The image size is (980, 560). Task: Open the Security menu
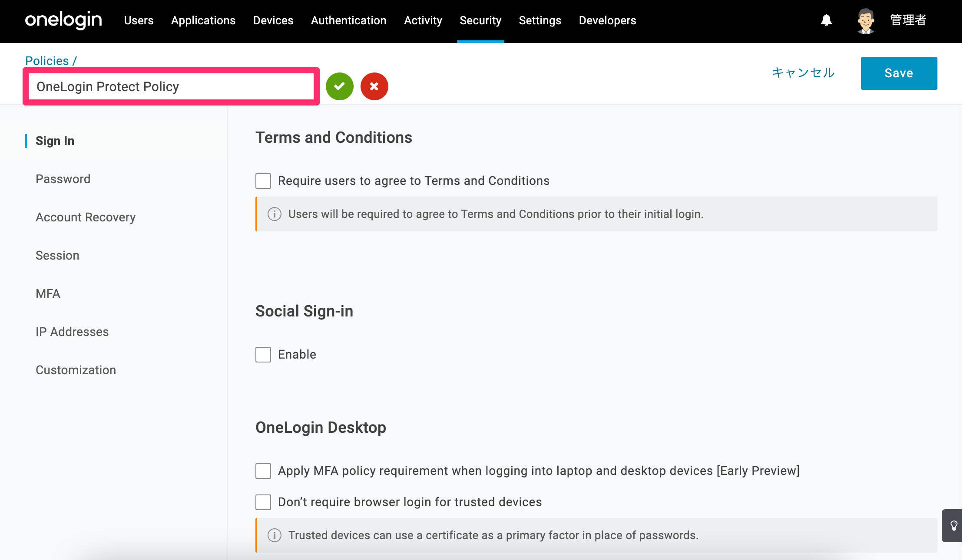[480, 20]
